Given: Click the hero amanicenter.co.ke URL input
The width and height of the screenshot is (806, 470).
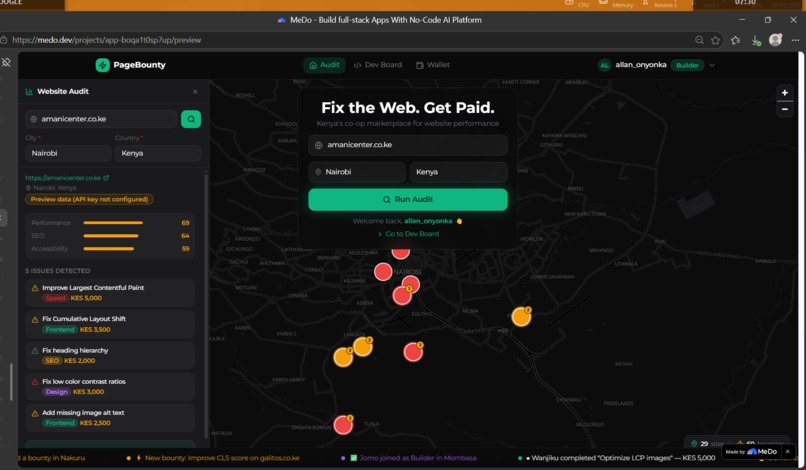Looking at the screenshot, I should [x=408, y=145].
